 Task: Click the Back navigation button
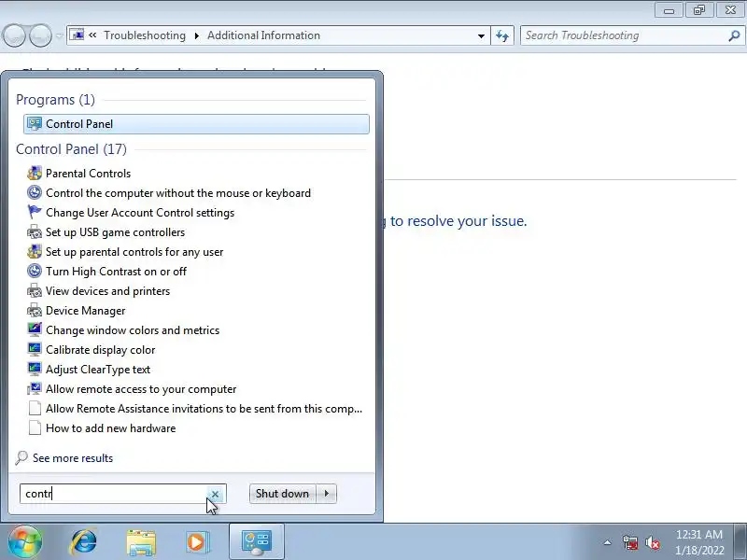point(14,35)
